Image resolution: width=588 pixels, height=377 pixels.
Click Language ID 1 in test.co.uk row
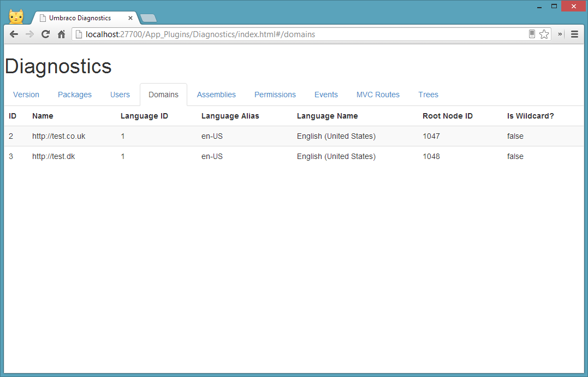pyautogui.click(x=123, y=136)
